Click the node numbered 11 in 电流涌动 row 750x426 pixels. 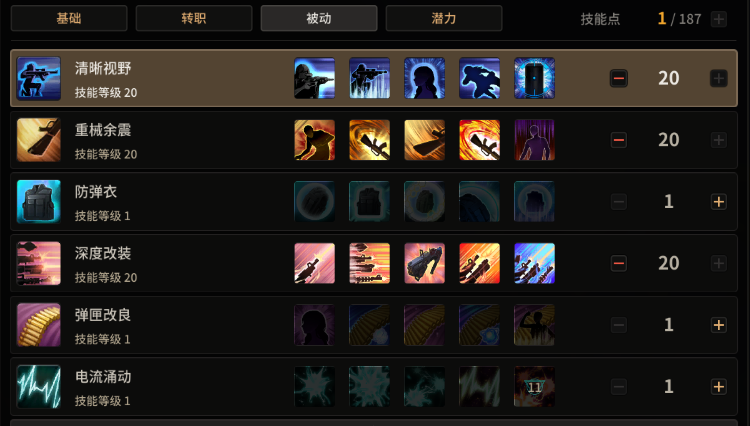tap(534, 387)
